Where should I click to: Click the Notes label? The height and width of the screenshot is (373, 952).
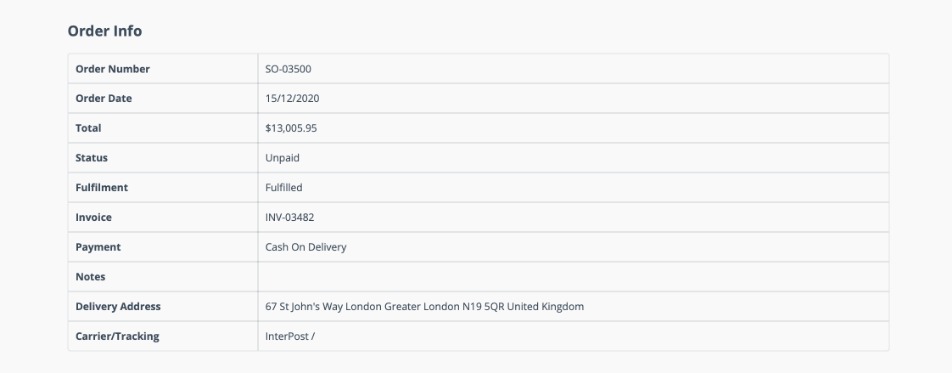(90, 276)
